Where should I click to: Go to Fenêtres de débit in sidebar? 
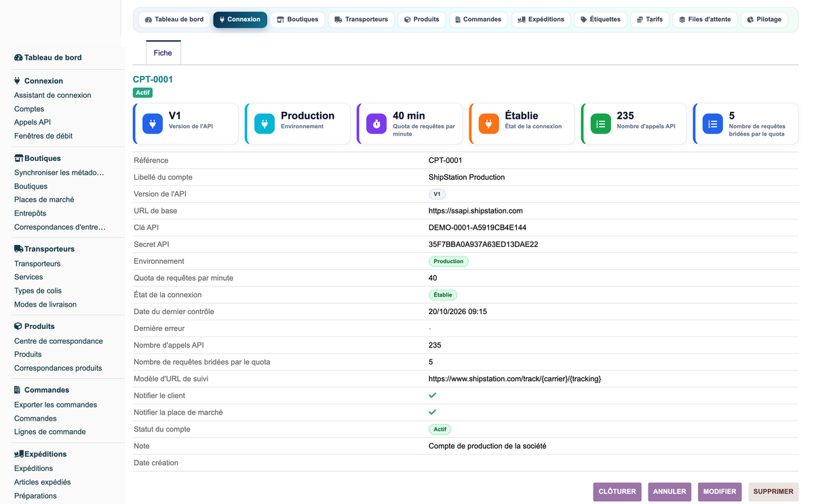pos(43,136)
